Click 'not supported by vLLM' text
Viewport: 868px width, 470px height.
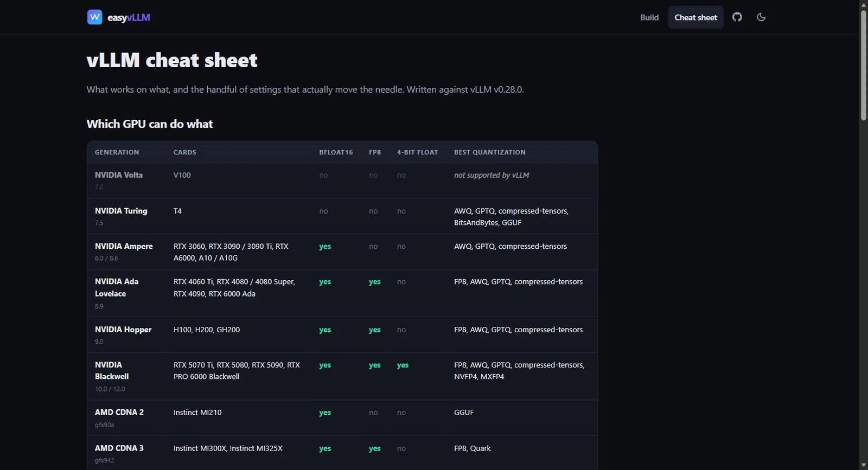coord(492,175)
